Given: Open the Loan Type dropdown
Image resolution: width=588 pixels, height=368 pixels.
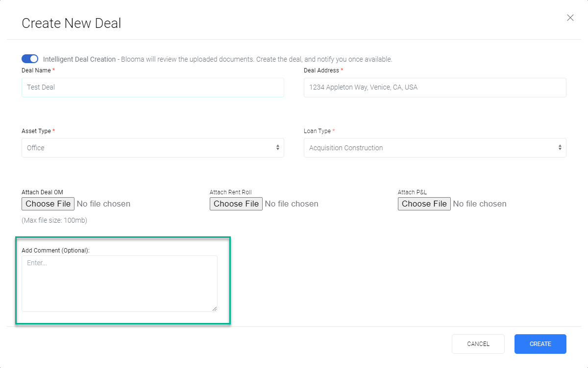Looking at the screenshot, I should 435,148.
